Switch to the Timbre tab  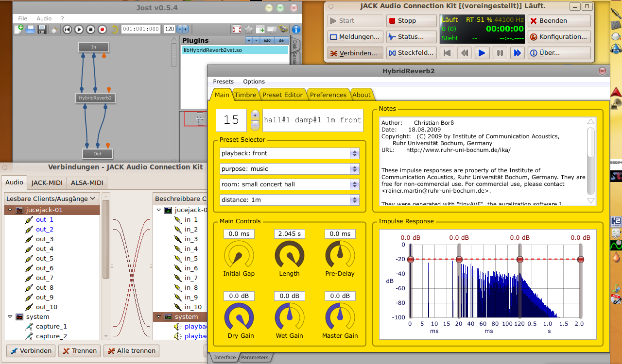[245, 95]
